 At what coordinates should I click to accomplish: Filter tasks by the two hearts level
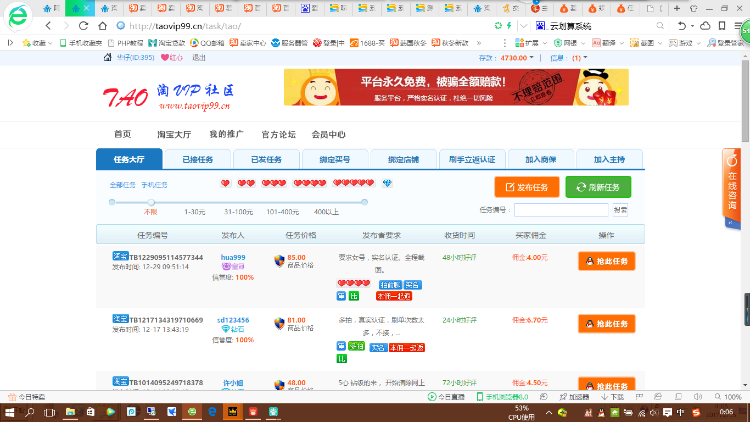246,183
